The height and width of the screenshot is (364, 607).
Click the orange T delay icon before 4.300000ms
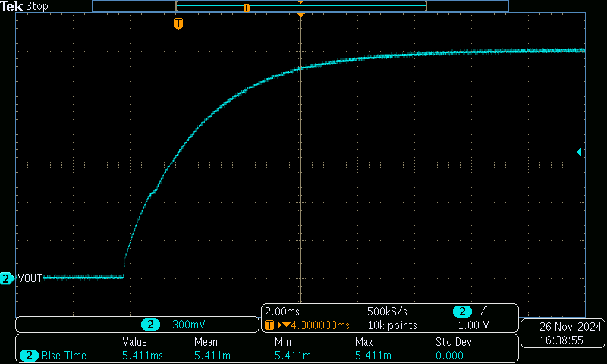pyautogui.click(x=272, y=325)
